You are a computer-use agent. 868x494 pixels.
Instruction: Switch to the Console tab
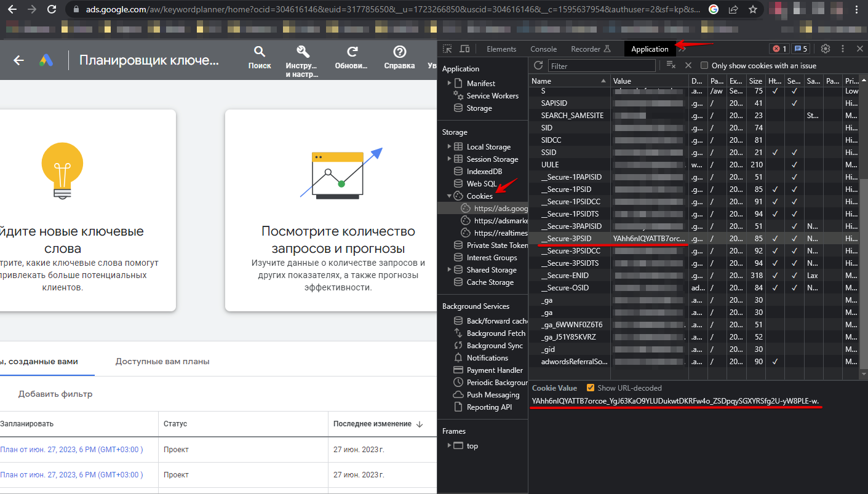pyautogui.click(x=543, y=49)
